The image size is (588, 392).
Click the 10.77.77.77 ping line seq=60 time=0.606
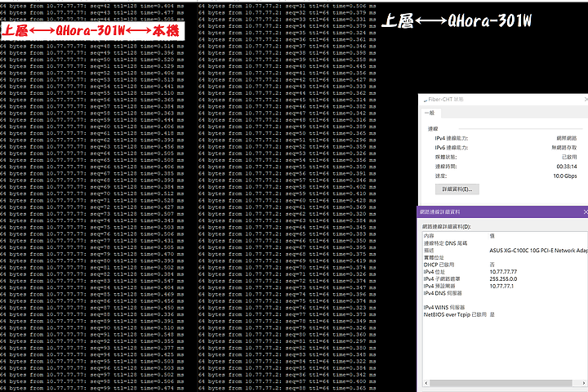click(91, 127)
